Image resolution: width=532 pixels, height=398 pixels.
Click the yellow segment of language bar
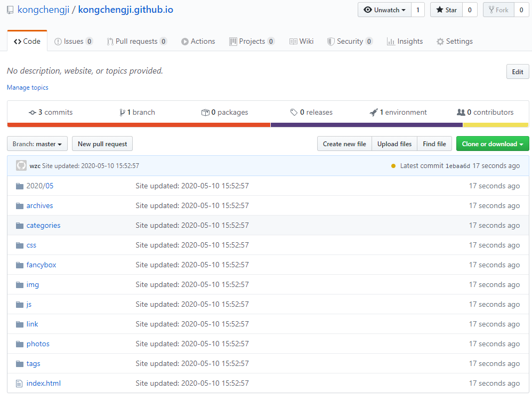[x=496, y=125]
